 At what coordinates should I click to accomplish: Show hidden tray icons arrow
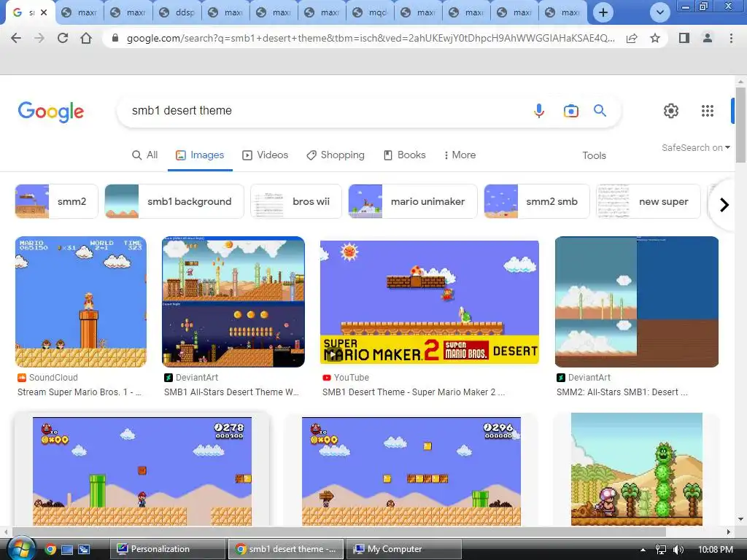pos(643,550)
